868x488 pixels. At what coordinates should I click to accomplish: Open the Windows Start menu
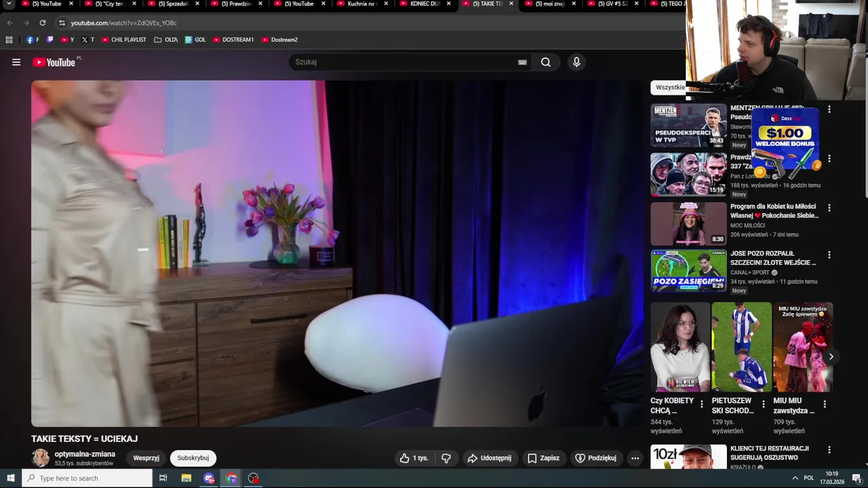(x=10, y=478)
